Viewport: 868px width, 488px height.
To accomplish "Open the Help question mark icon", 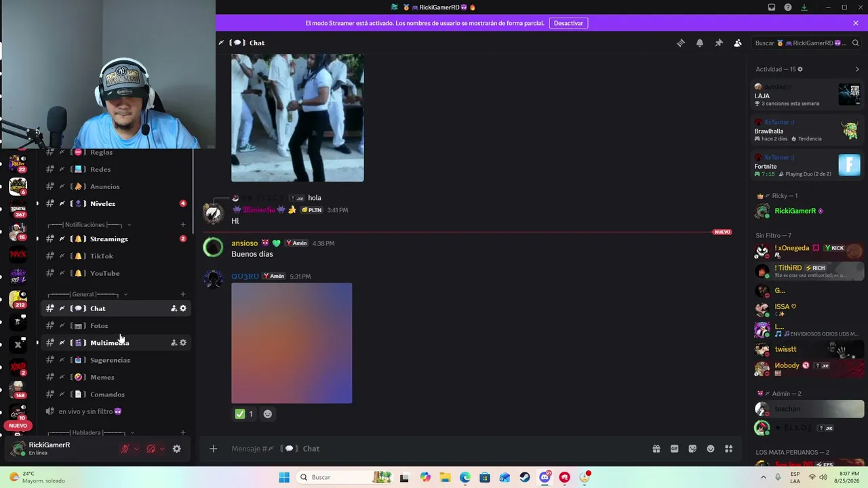I will point(788,7).
